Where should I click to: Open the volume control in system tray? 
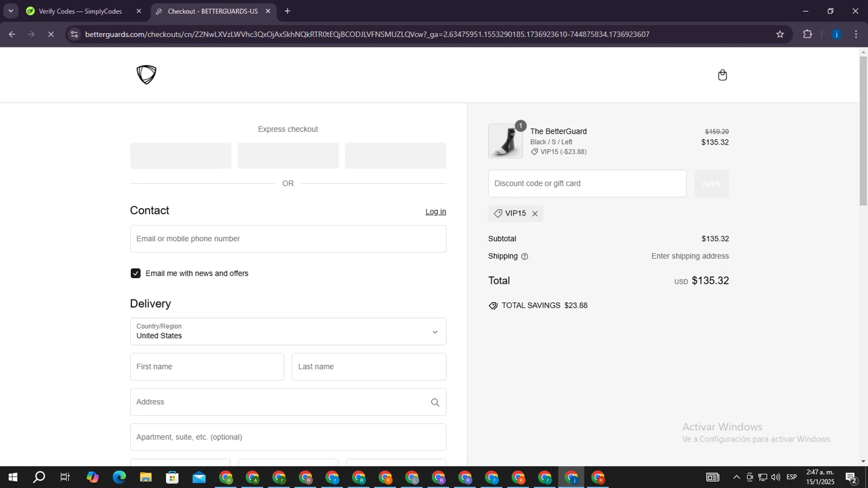pyautogui.click(x=775, y=478)
